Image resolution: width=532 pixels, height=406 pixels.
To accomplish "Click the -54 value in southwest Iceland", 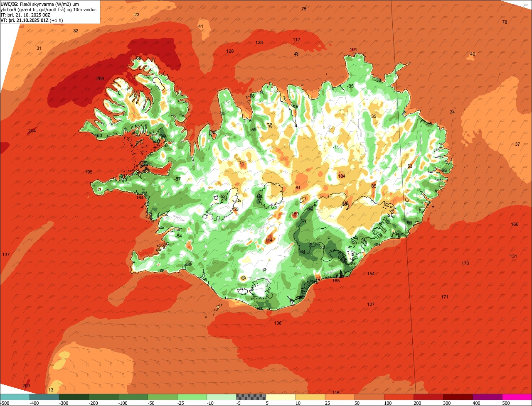I will 179,236.
